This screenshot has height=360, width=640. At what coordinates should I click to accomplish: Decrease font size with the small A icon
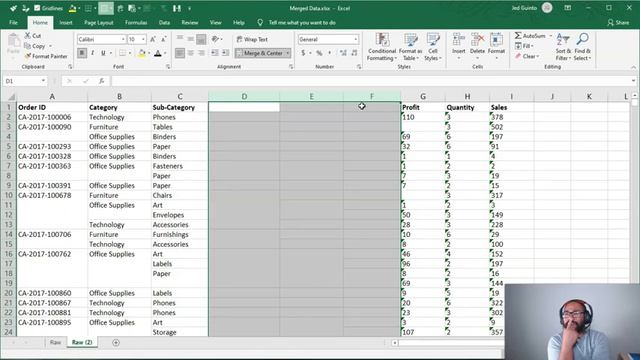tap(163, 39)
